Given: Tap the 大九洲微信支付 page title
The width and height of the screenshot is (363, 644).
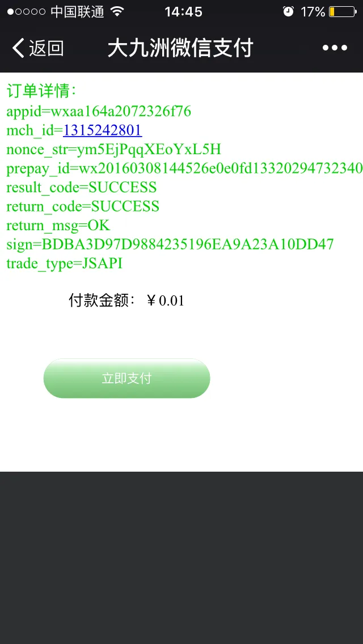Looking at the screenshot, I should [180, 48].
